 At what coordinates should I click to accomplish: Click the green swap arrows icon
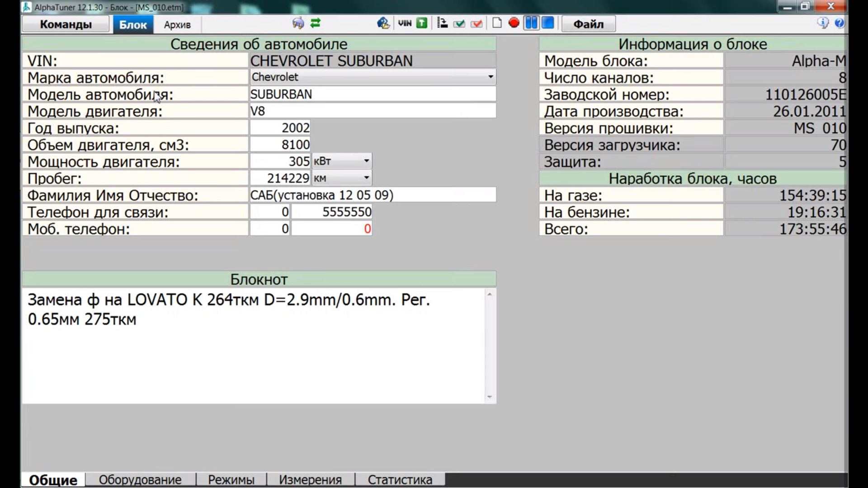[x=316, y=23]
